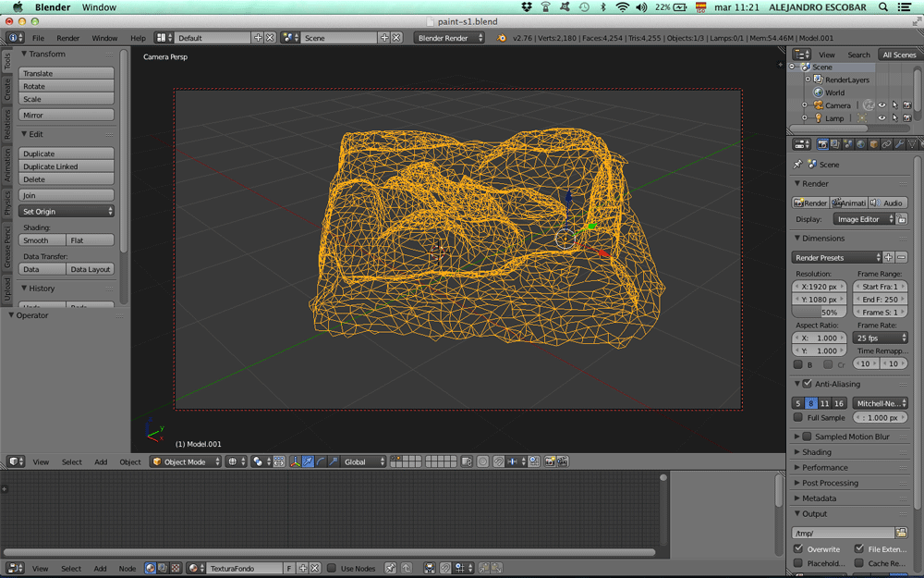Click the Render Layers properties icon
The width and height of the screenshot is (924, 578).
click(835, 144)
